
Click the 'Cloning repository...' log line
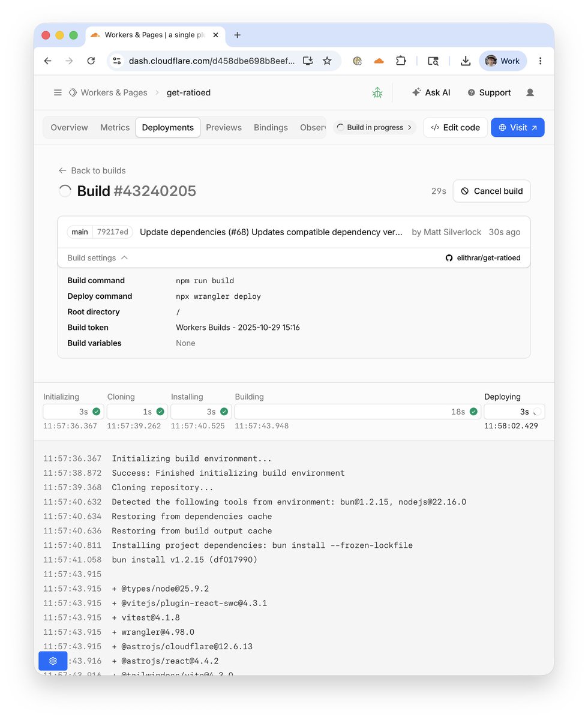(162, 488)
